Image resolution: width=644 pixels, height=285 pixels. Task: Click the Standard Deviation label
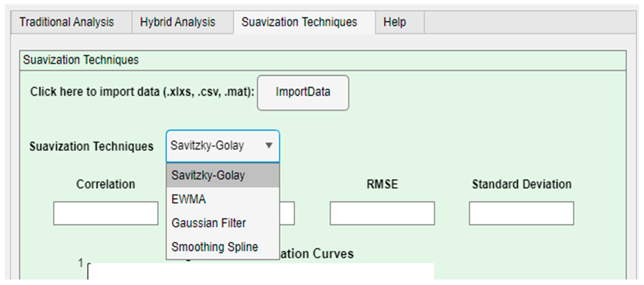tap(522, 184)
